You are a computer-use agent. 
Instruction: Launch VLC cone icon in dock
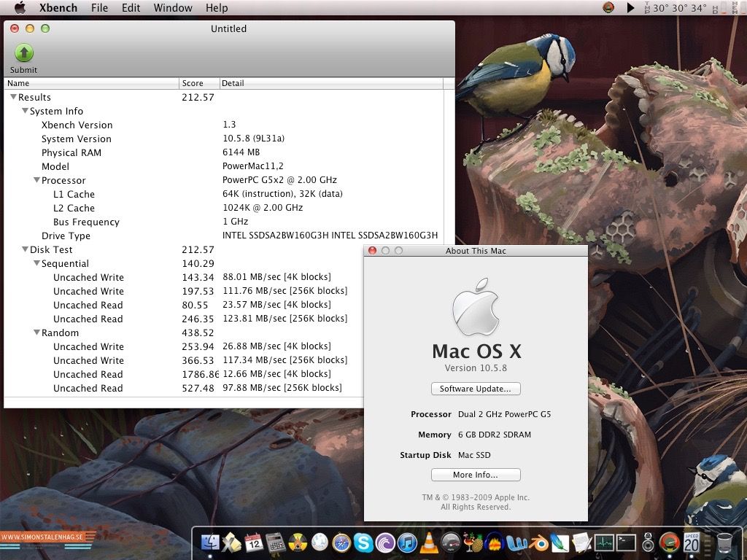(x=429, y=542)
